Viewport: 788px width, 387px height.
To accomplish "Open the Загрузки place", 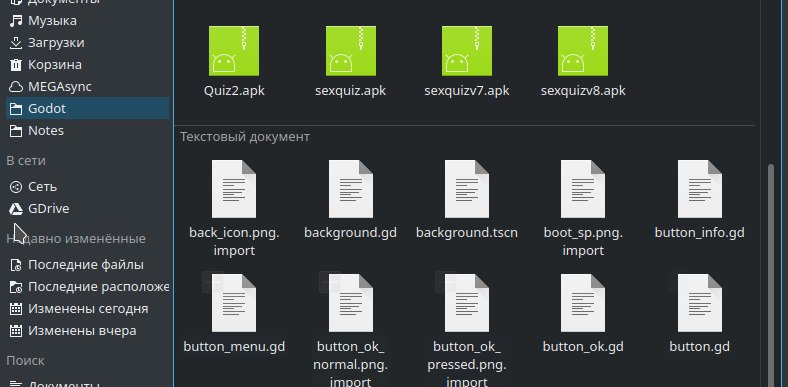I will pyautogui.click(x=87, y=43).
